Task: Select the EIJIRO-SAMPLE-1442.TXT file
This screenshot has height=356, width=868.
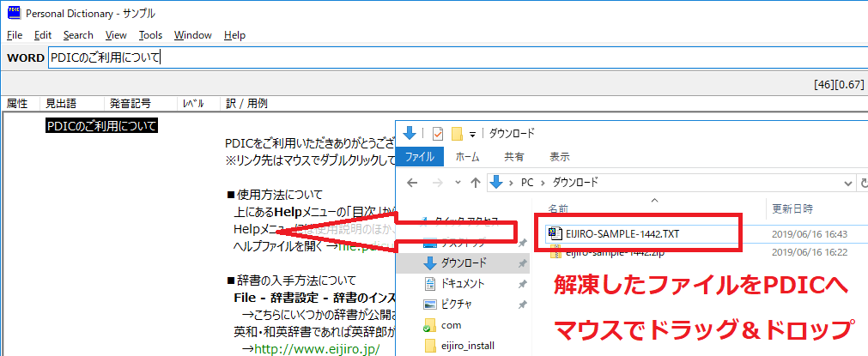Action: (622, 234)
